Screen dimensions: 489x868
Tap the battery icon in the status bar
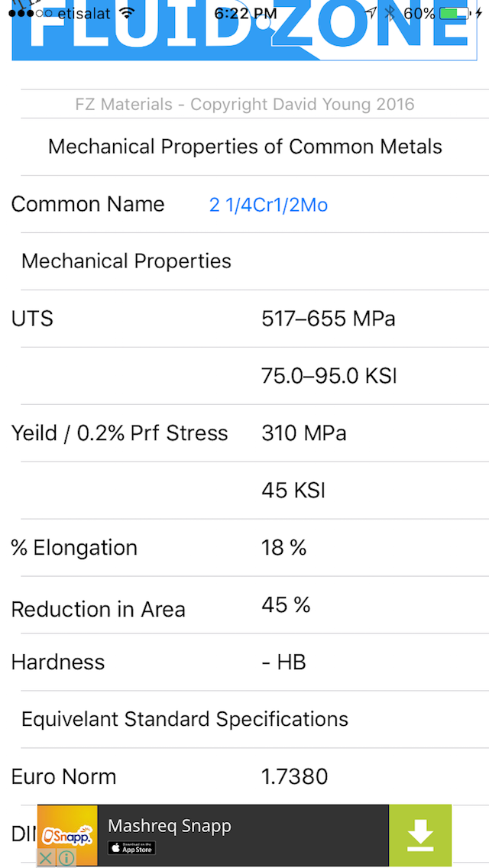point(454,13)
